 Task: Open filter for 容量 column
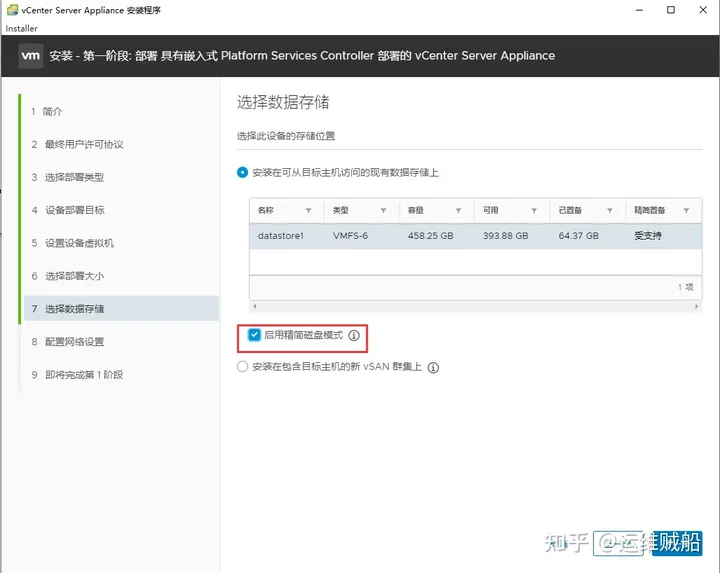pyautogui.click(x=458, y=211)
